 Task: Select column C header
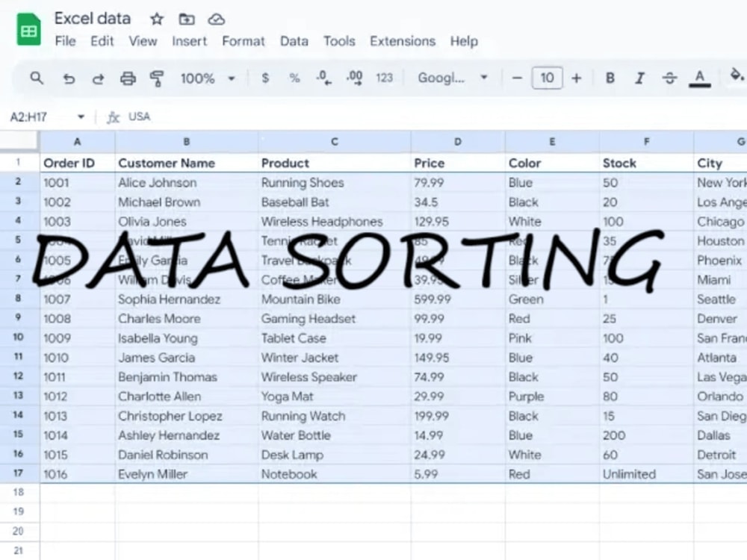click(x=335, y=141)
